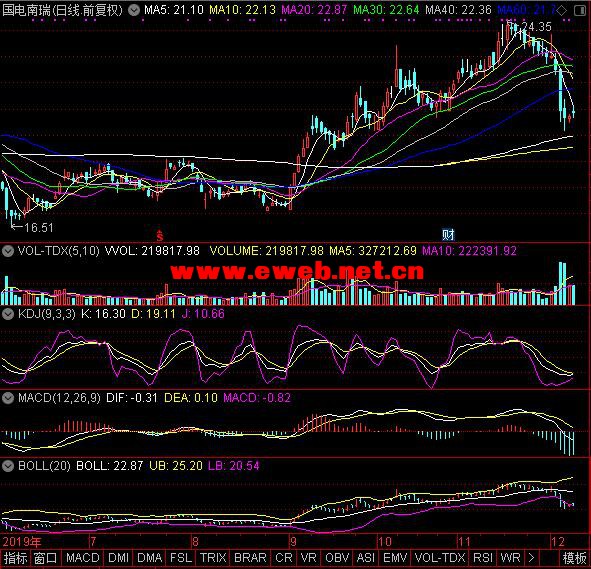Click the 国电南瑞(日线.前复权) chart title
Viewport: 591px width, 569px height.
pyautogui.click(x=63, y=10)
